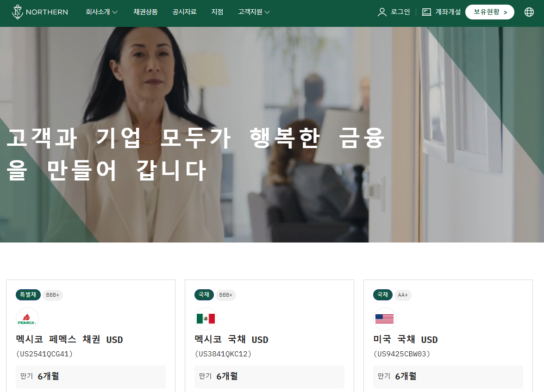This screenshot has height=392, width=544.
Task: Select the Mexico flag icon
Action: pyautogui.click(x=206, y=319)
